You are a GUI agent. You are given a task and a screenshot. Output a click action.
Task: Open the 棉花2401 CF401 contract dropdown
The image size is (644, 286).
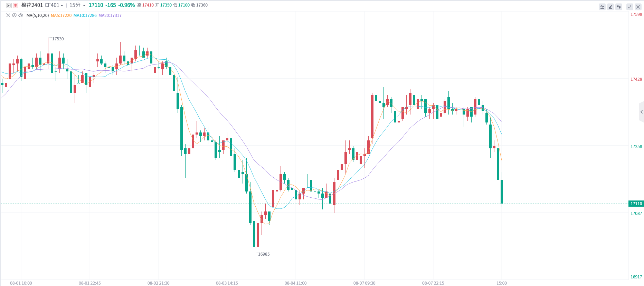click(x=42, y=5)
